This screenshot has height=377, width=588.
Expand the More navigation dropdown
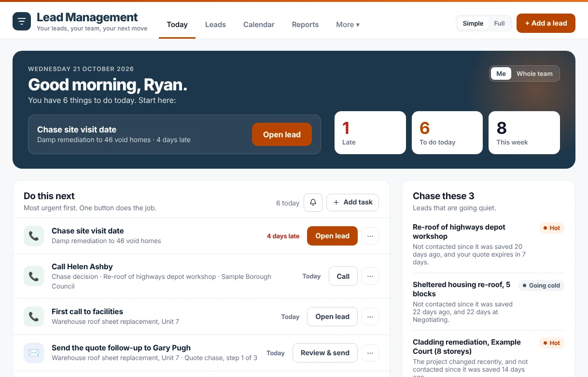pos(348,25)
